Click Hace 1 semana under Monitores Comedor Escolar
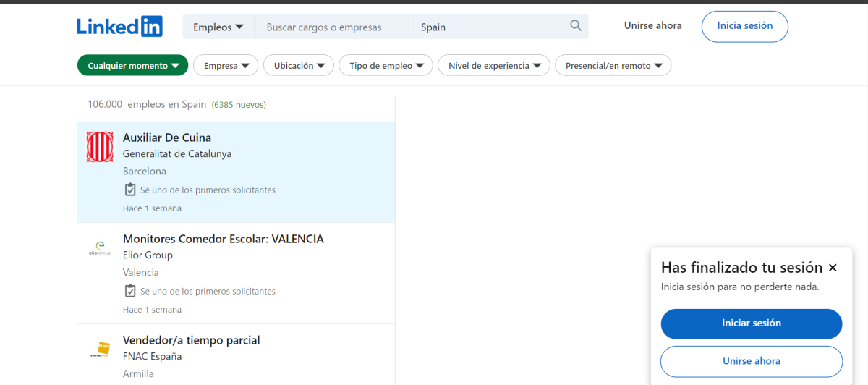Screen dimensions: 868x385 tap(152, 310)
